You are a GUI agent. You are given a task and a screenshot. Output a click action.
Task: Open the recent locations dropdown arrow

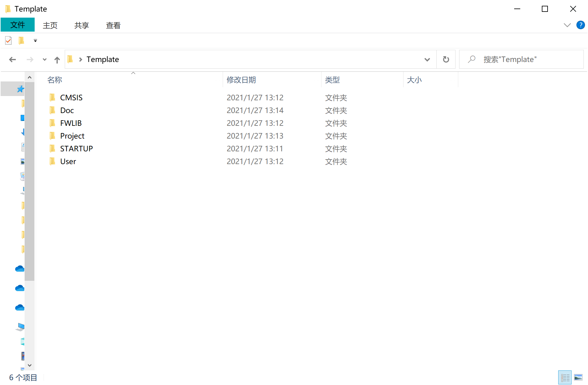pos(45,60)
